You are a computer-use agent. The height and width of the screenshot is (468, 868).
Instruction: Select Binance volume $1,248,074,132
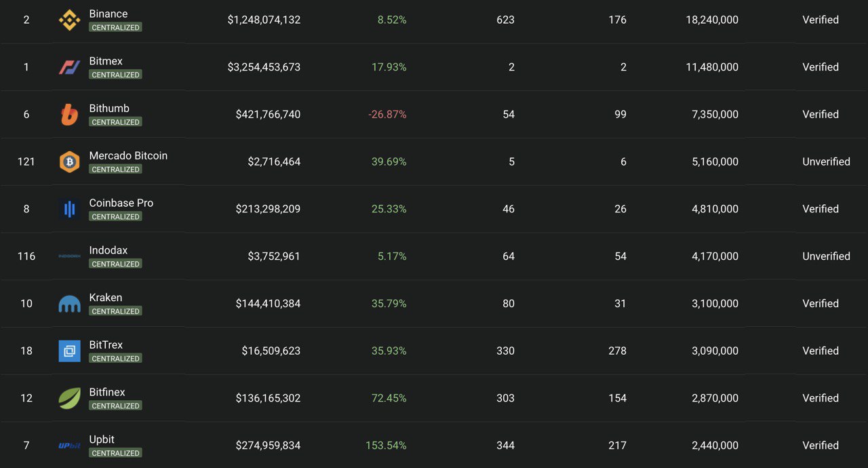point(264,20)
